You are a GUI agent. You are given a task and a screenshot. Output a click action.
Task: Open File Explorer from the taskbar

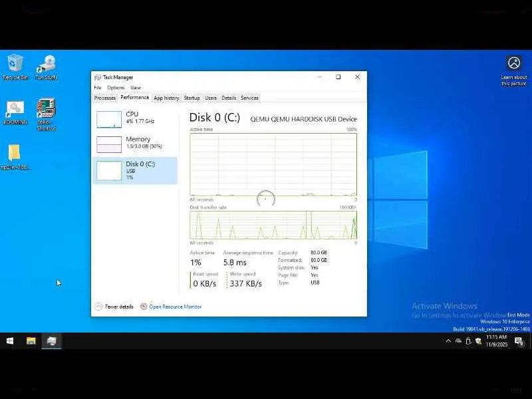(x=31, y=340)
